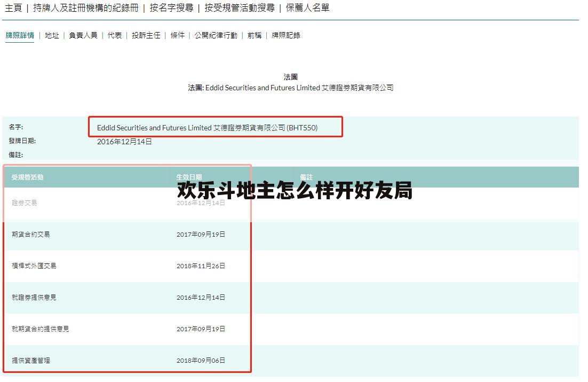The width and height of the screenshot is (588, 382).
Task: Switch to the 公開紀律行動 tab
Action: point(216,35)
